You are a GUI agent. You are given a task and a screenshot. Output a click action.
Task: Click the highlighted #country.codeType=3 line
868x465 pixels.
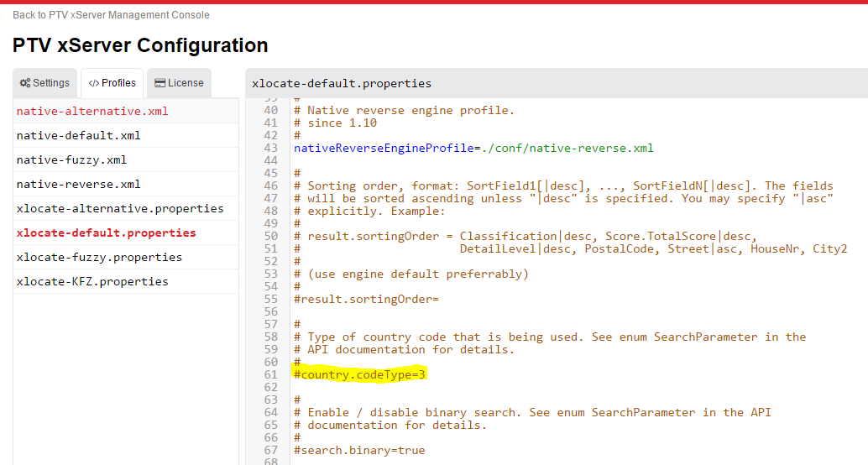click(359, 374)
